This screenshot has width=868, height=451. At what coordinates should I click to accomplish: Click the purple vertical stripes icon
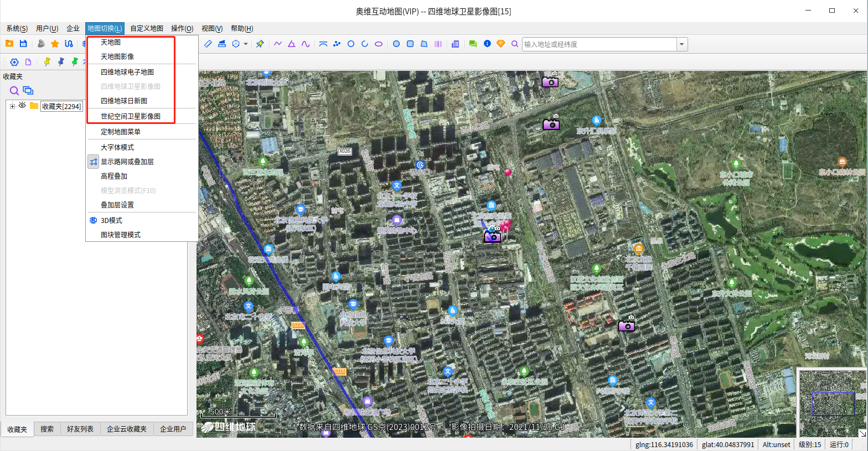click(x=438, y=44)
